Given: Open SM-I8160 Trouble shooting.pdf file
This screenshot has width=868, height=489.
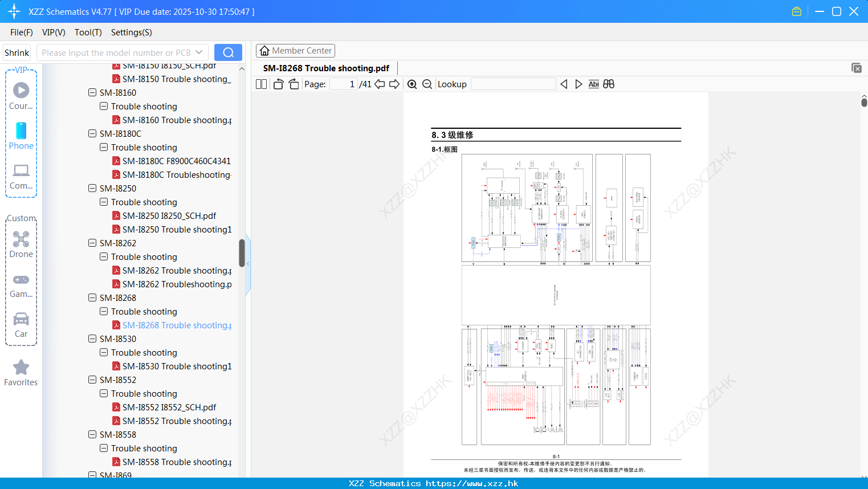Looking at the screenshot, I should click(x=172, y=120).
